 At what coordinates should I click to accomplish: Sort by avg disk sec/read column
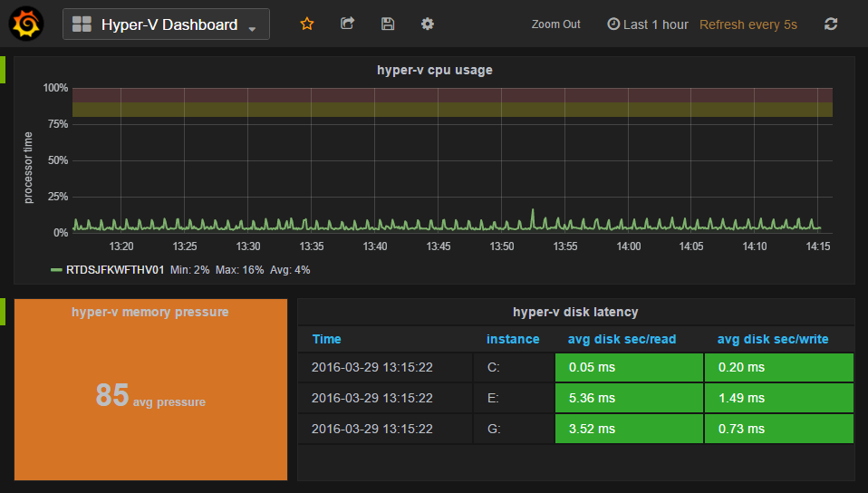pyautogui.click(x=622, y=339)
